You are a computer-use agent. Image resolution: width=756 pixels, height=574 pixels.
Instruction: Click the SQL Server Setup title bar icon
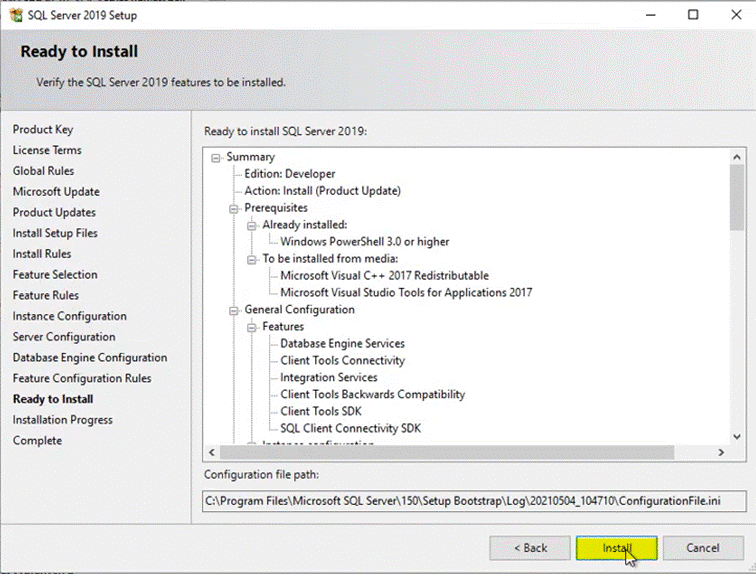(x=16, y=15)
